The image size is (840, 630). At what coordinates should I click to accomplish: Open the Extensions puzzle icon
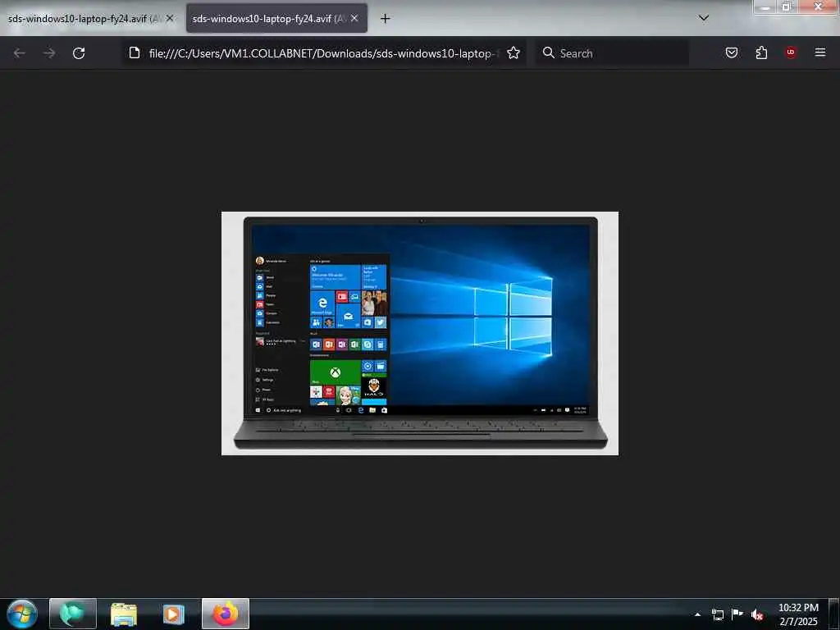(761, 52)
